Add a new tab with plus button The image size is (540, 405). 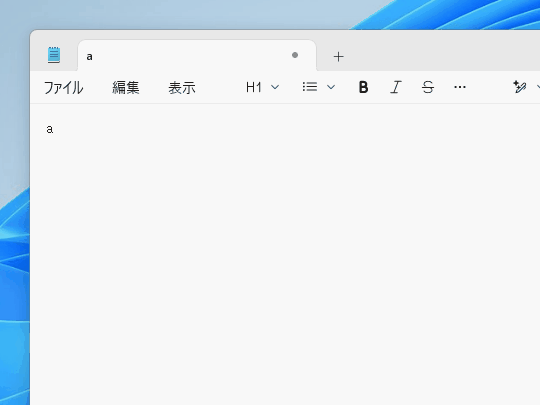point(339,57)
